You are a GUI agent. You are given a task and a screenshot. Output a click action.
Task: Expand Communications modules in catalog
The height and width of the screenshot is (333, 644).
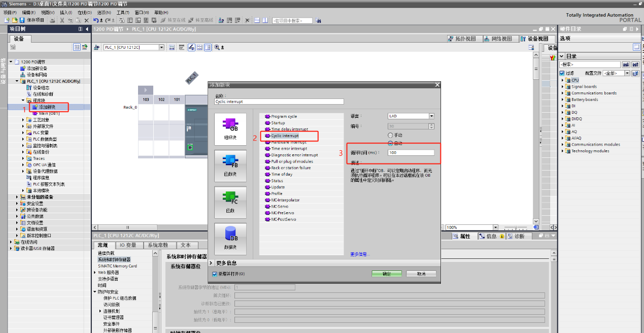[x=563, y=145]
